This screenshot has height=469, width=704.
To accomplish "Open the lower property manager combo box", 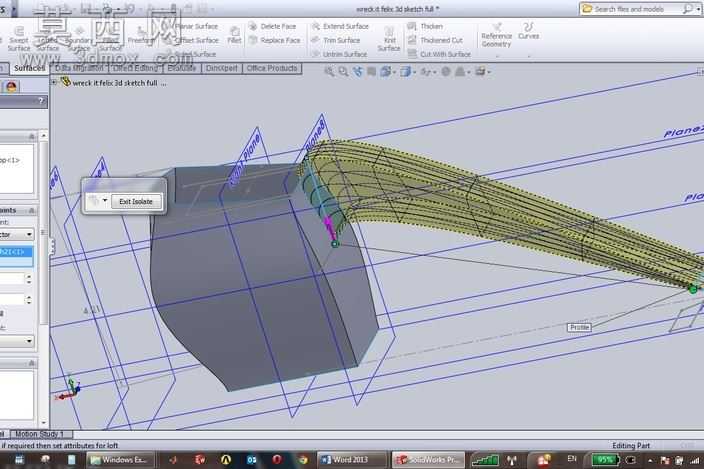I will click(x=17, y=341).
